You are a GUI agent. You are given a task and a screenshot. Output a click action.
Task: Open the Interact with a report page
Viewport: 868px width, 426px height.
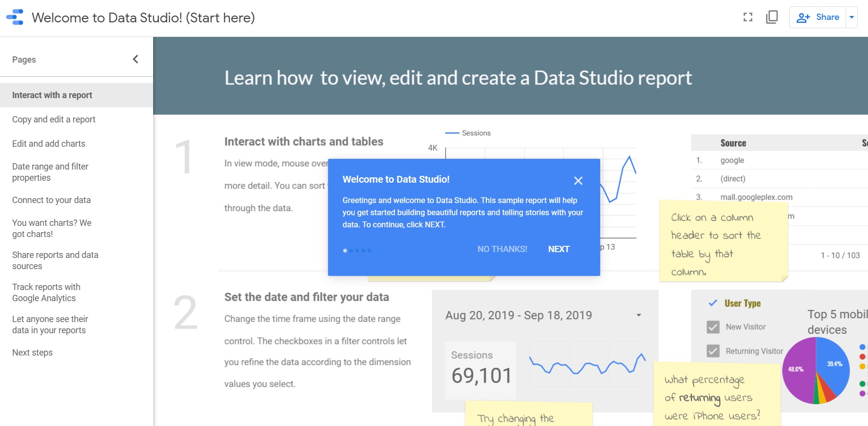click(x=76, y=95)
